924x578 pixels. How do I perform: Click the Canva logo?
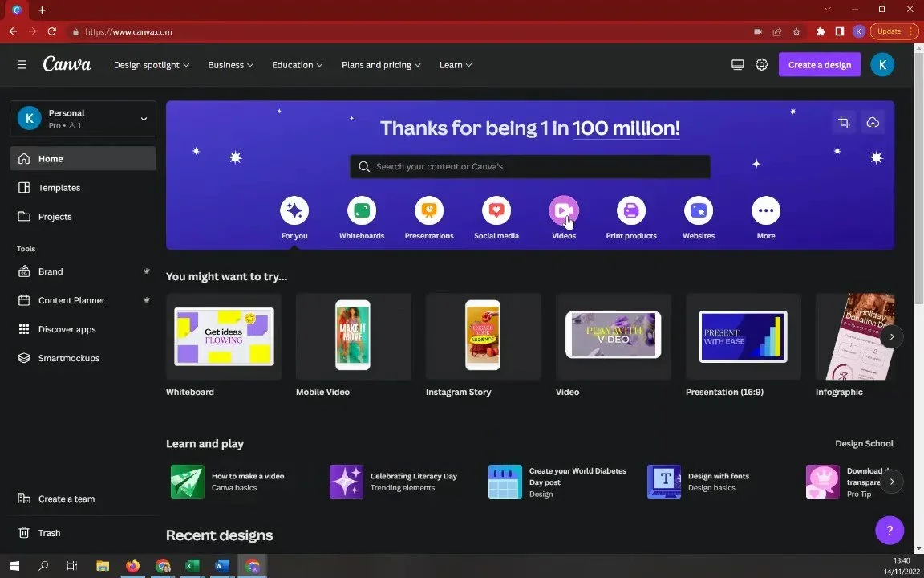(x=67, y=64)
